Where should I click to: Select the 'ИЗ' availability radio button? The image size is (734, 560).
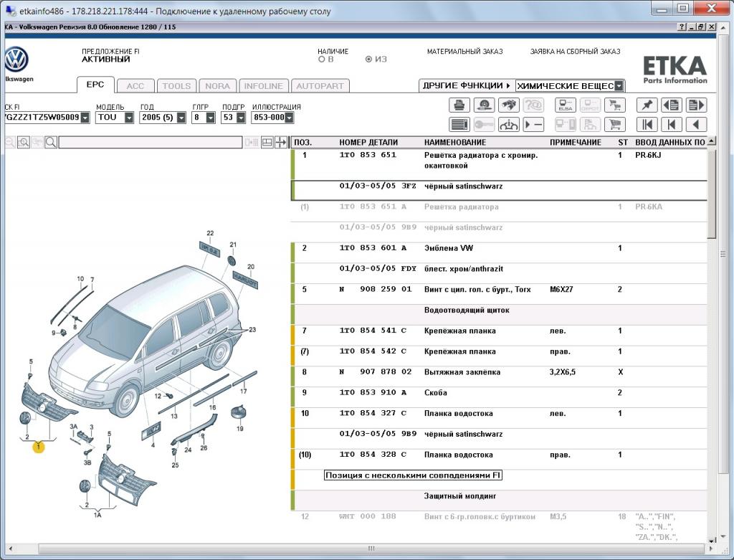pos(368,60)
